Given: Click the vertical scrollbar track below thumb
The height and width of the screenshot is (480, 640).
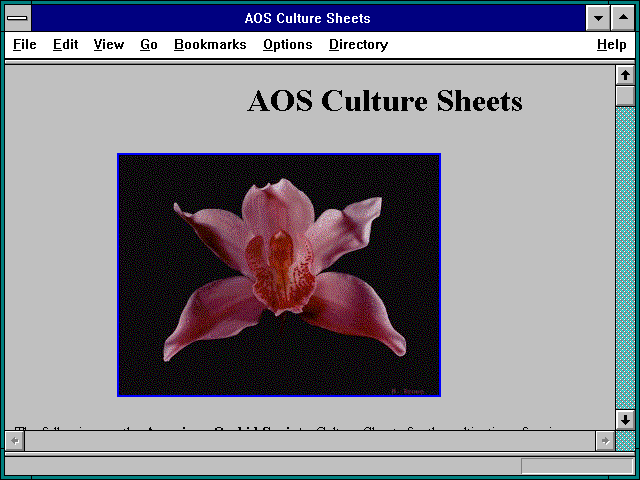Looking at the screenshot, I should 625,258.
